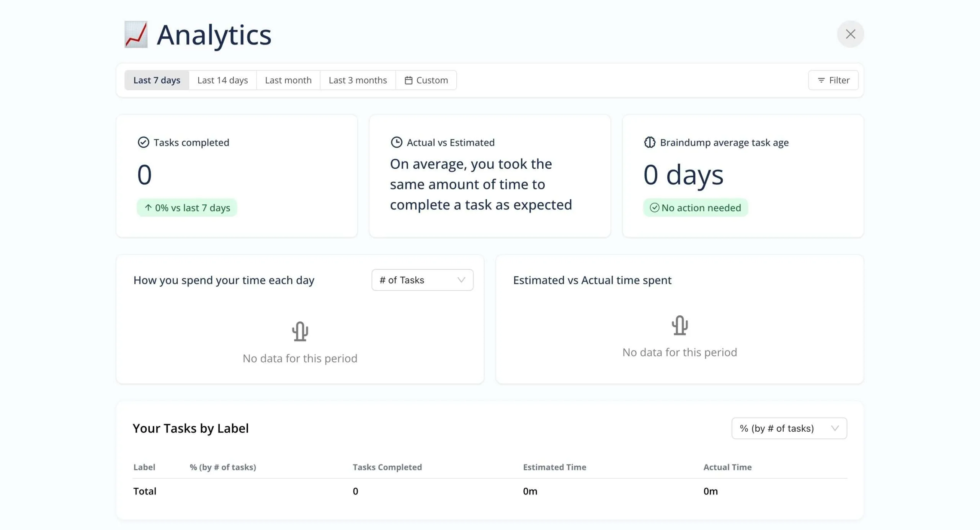Click the 0 days braindump value

tap(683, 174)
